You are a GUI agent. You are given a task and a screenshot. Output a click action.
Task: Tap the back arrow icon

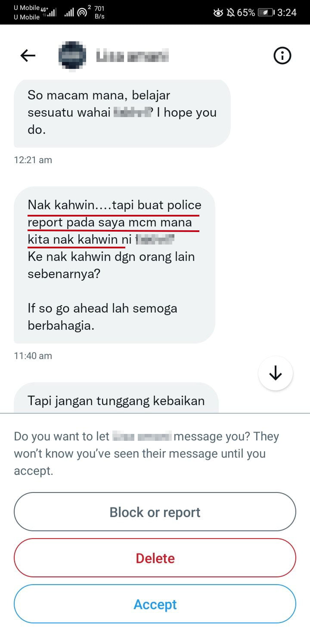[x=28, y=56]
